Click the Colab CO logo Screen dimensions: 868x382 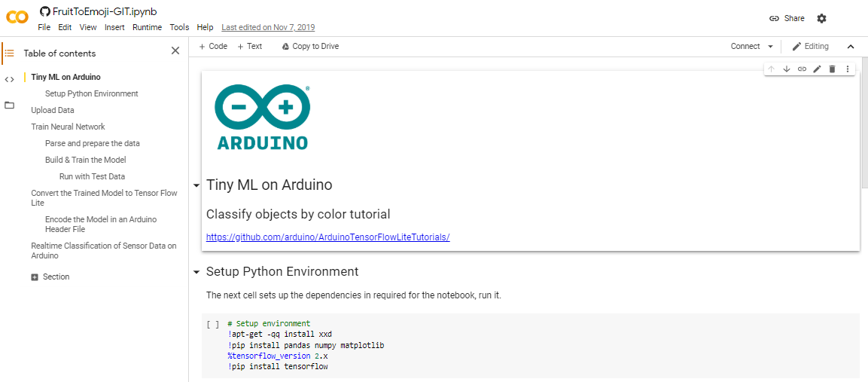tap(17, 17)
